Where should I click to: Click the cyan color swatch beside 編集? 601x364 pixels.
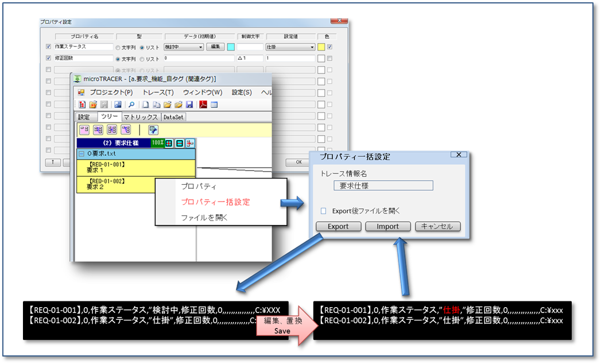coord(231,47)
